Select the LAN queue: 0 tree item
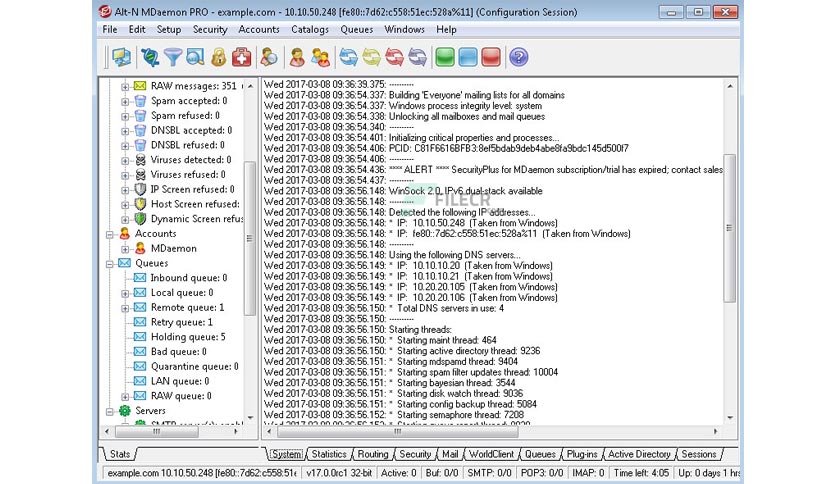The image size is (836, 484). click(180, 382)
